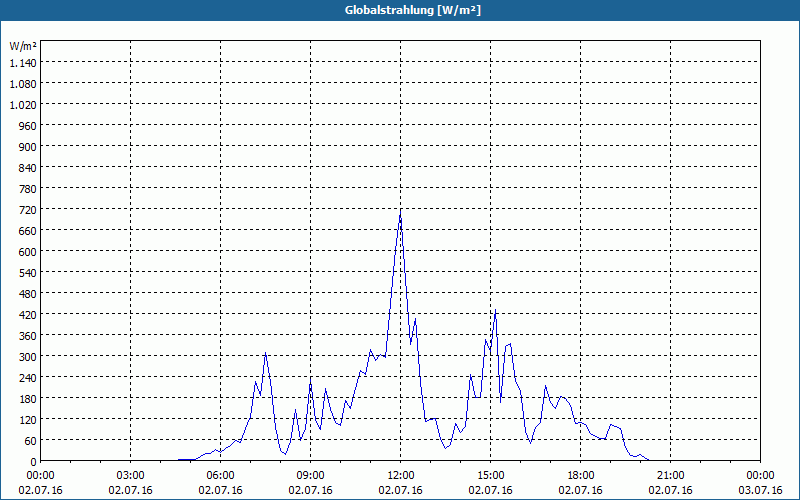Click the 540 y-axis label

pyautogui.click(x=28, y=272)
